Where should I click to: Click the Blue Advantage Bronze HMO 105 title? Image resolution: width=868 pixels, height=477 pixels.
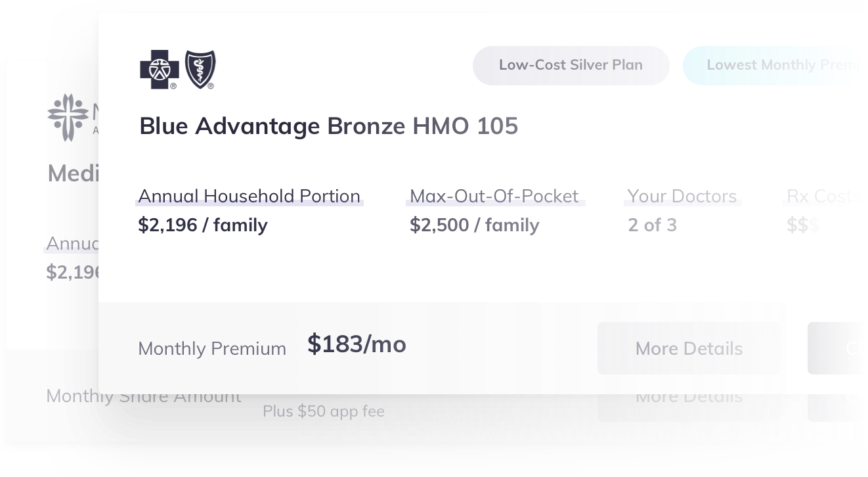point(328,126)
